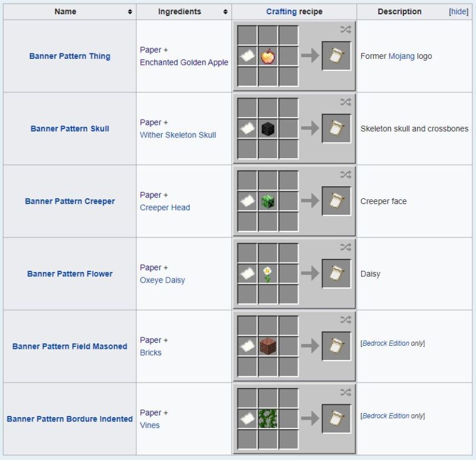Open Banner Pattern Flower page
This screenshot has height=460, width=476.
coord(70,274)
